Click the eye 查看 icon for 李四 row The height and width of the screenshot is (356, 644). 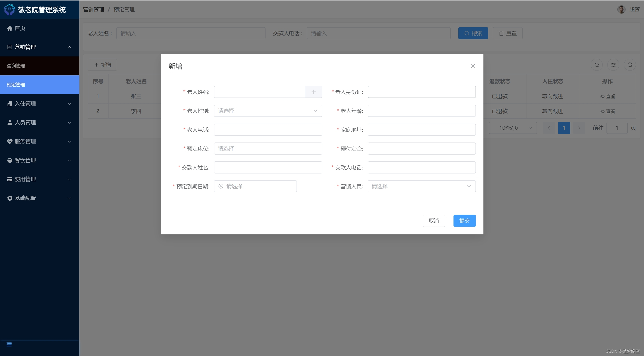[x=602, y=112]
